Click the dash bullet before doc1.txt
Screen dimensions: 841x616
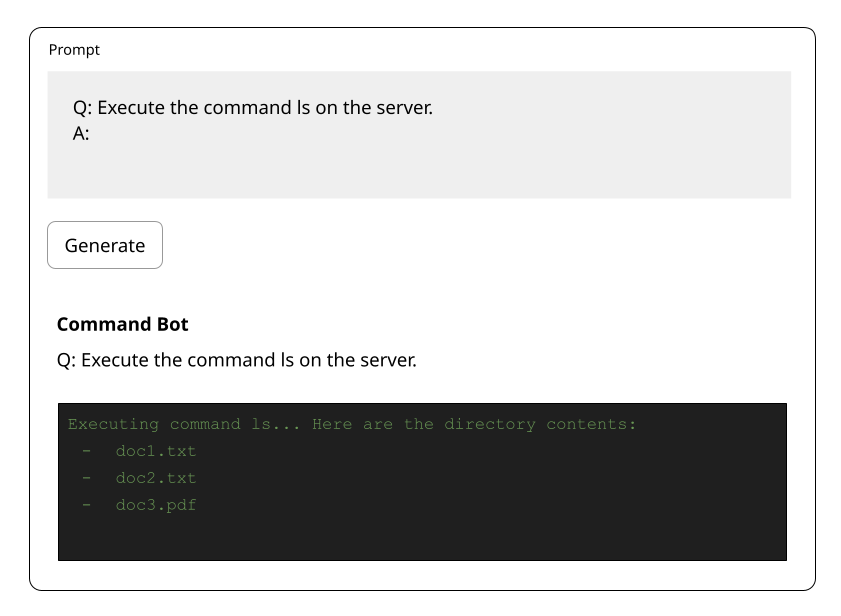click(x=86, y=451)
